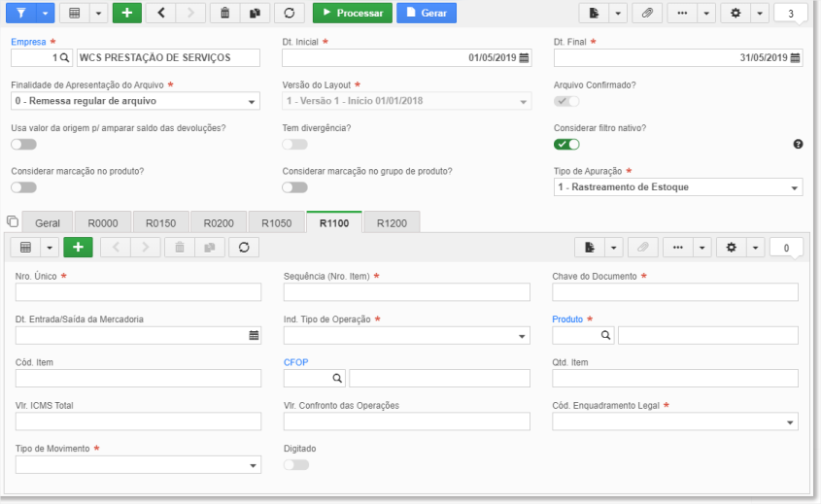Toggle Usa valor da origem switch
This screenshot has width=821, height=504.
click(23, 144)
